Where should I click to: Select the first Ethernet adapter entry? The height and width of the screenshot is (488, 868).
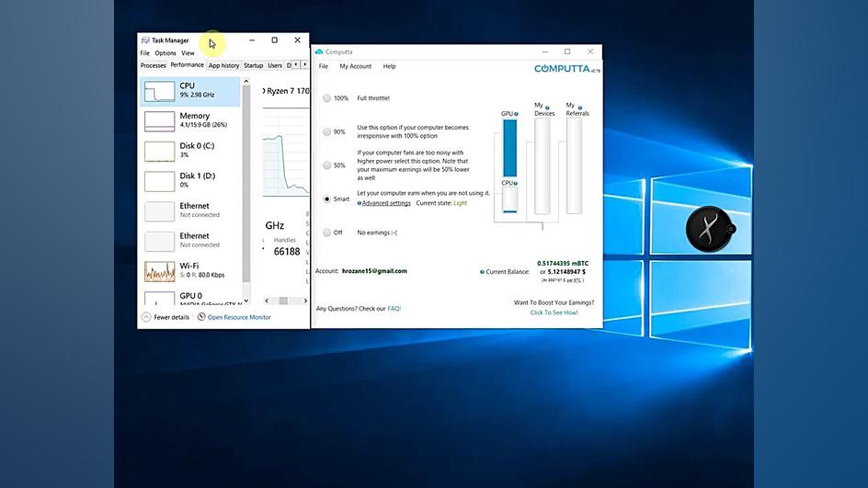pyautogui.click(x=190, y=210)
